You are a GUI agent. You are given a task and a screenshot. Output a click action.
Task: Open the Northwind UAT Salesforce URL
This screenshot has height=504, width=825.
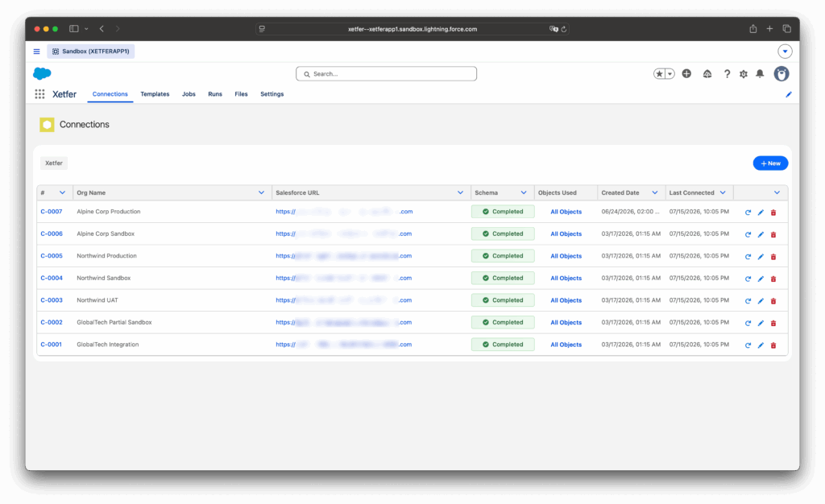point(343,300)
